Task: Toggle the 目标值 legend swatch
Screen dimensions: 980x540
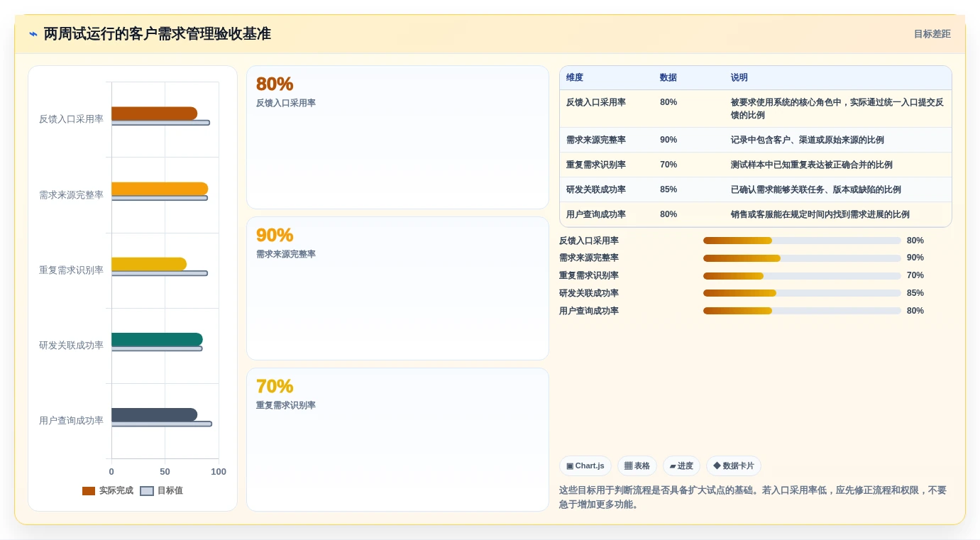Action: [x=147, y=491]
